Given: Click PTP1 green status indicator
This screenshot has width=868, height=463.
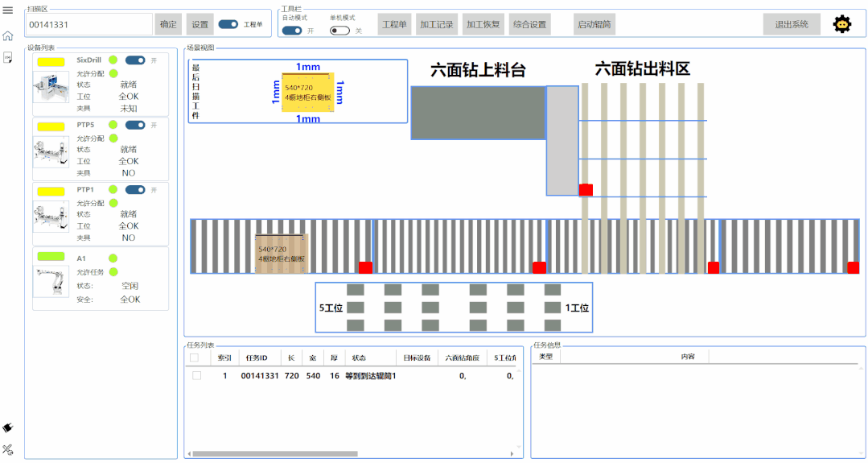Looking at the screenshot, I should click(113, 189).
